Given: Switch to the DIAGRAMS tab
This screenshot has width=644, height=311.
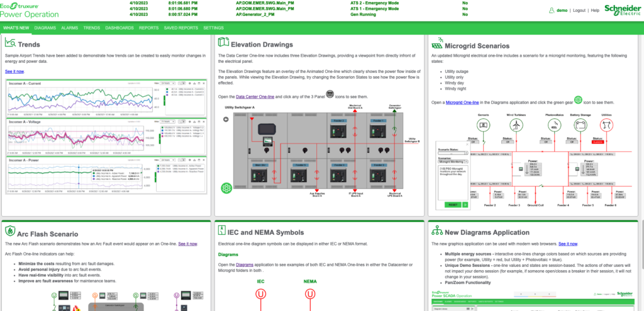Looking at the screenshot, I should (45, 28).
